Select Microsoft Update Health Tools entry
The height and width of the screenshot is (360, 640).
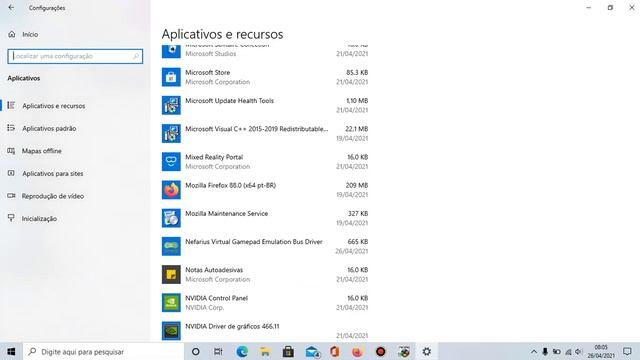[x=229, y=100]
